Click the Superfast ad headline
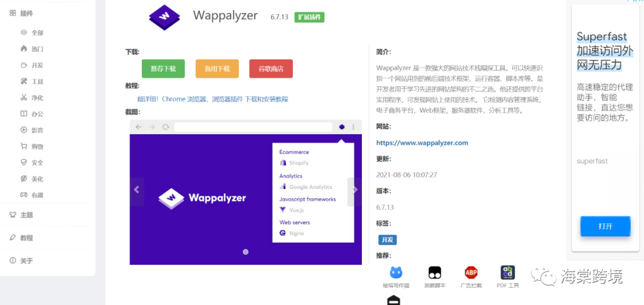This screenshot has height=305, width=644. coord(605,50)
